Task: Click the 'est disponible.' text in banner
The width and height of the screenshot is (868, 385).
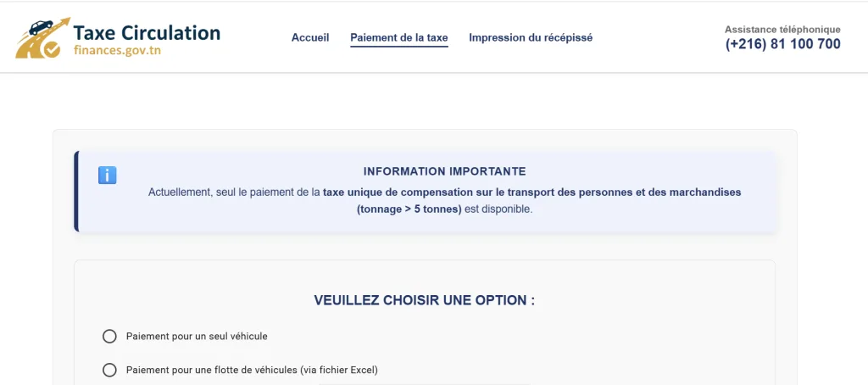Action: [498, 209]
